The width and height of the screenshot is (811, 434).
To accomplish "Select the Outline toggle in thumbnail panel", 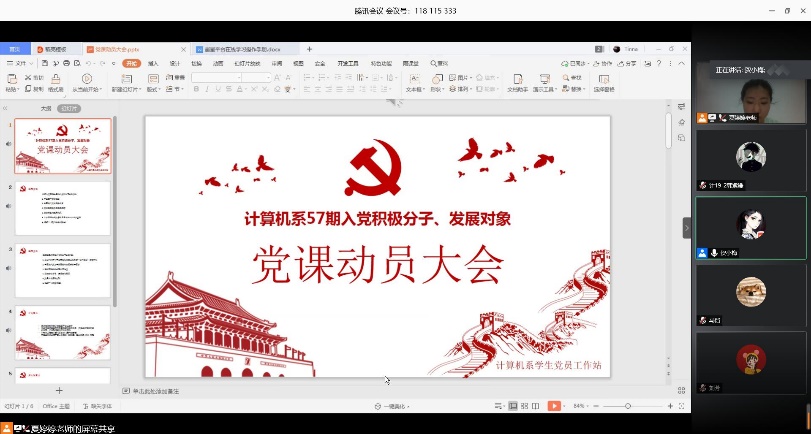I will click(46, 109).
